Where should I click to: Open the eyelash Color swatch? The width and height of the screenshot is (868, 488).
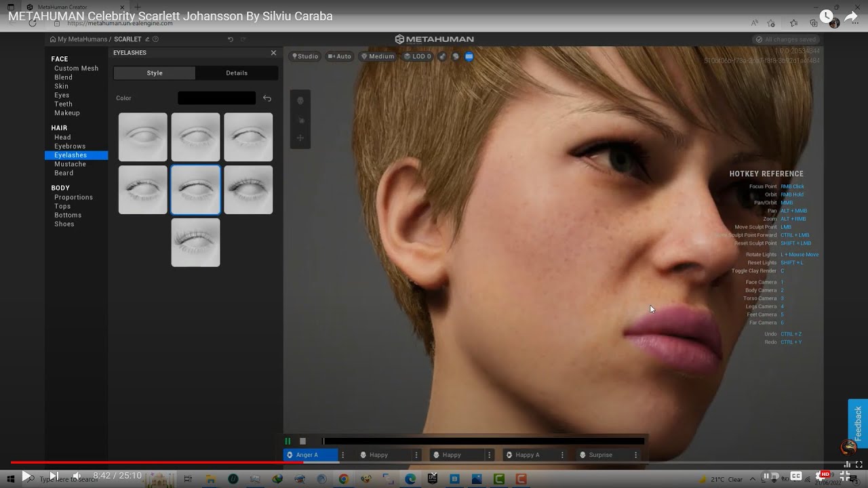[217, 98]
